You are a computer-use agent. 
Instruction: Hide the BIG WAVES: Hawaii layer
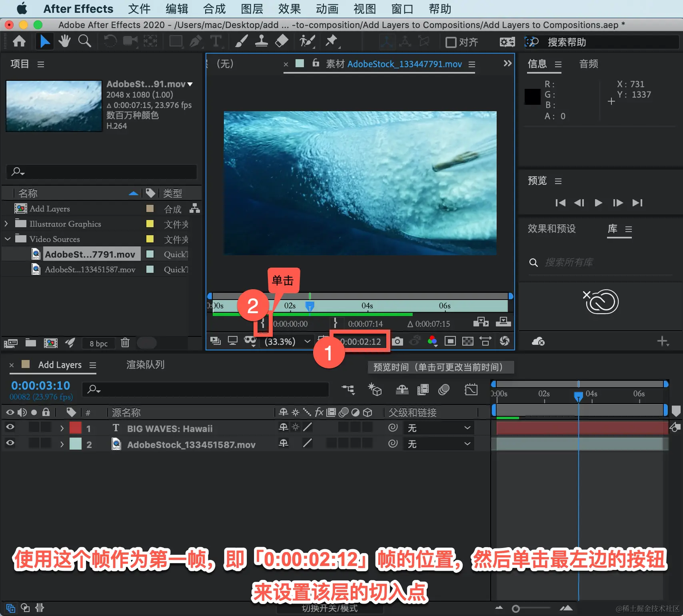[x=10, y=427]
